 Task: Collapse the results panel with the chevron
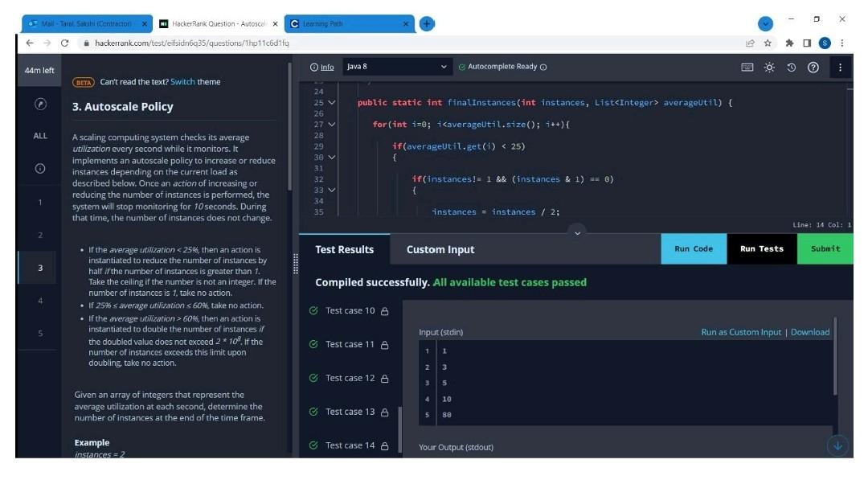(x=577, y=232)
